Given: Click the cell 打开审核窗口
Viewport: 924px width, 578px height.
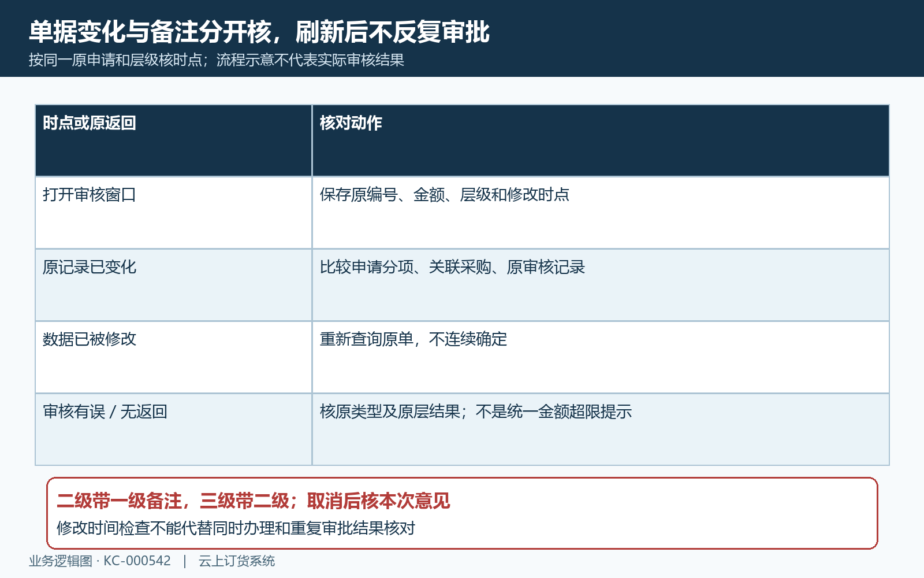Looking at the screenshot, I should pyautogui.click(x=173, y=213).
